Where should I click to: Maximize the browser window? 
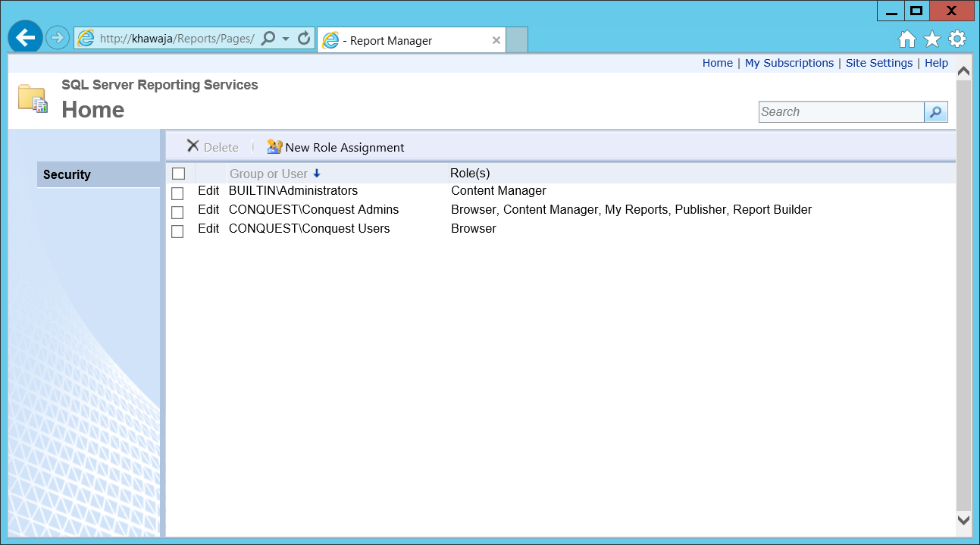pos(916,11)
